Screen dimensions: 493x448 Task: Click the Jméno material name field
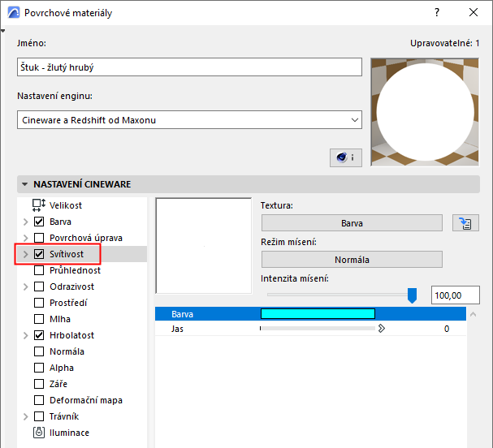189,67
